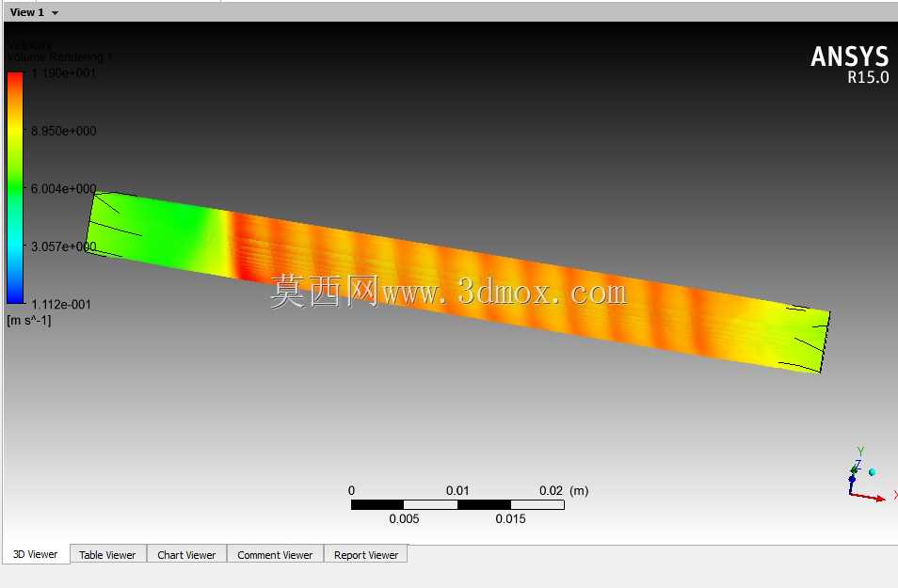Open the Chart Viewer tab
The height and width of the screenshot is (588, 898).
(186, 555)
